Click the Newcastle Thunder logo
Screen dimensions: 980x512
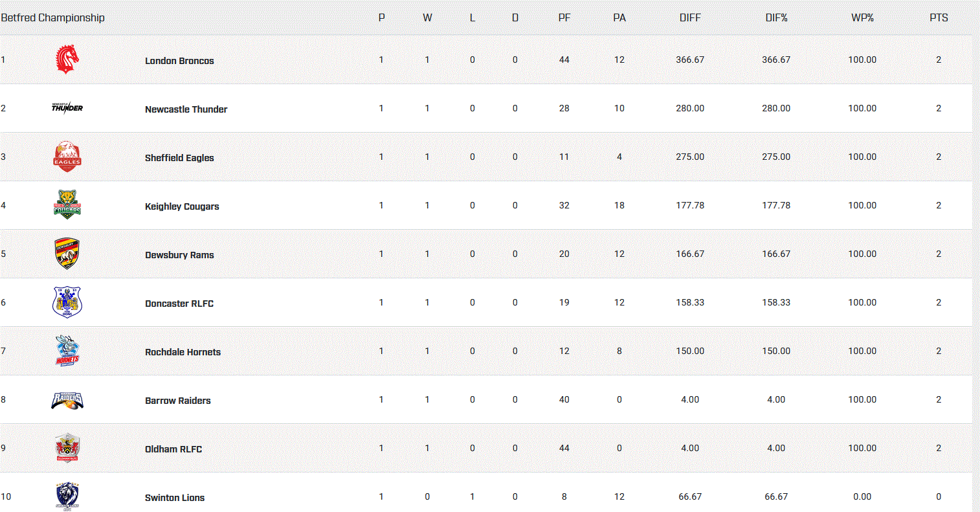pyautogui.click(x=67, y=107)
